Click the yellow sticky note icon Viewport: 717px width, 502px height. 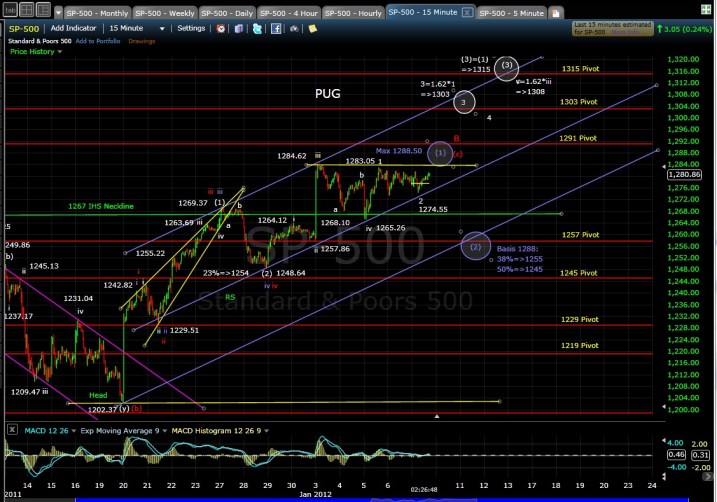[x=312, y=29]
